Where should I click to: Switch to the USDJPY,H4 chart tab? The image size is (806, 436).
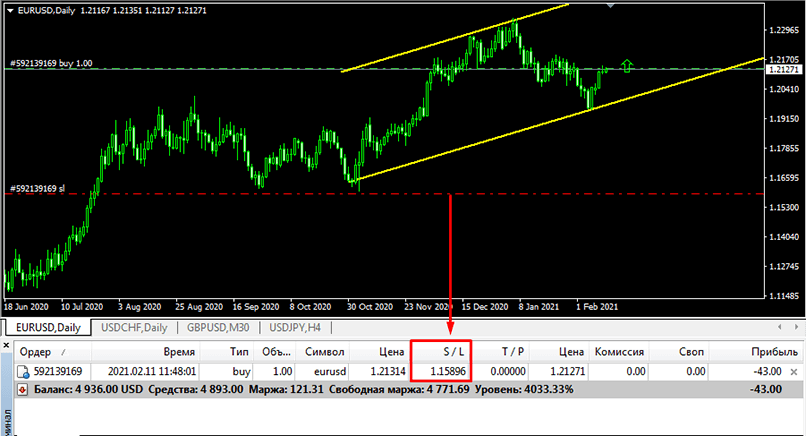pos(295,328)
